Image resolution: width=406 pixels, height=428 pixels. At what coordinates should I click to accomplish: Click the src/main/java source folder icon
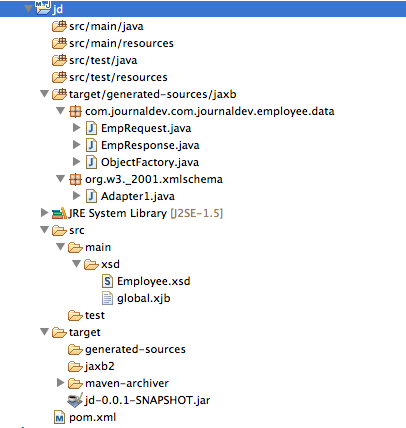point(60,26)
